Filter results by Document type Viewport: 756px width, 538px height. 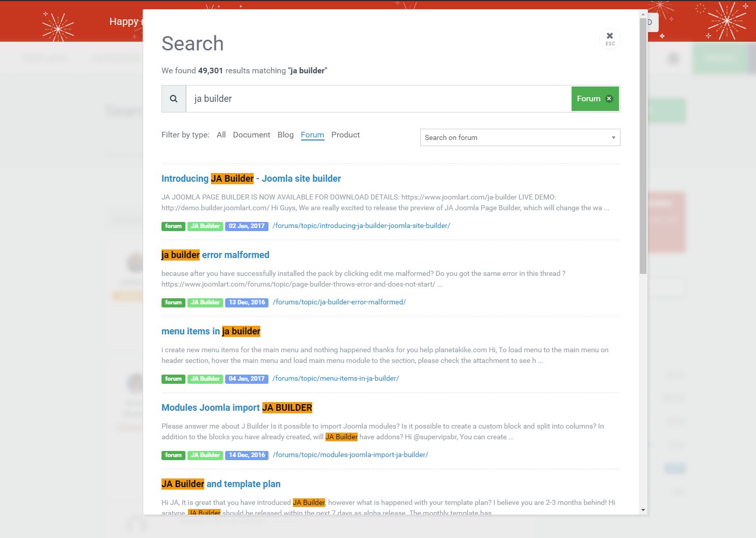[x=252, y=135]
